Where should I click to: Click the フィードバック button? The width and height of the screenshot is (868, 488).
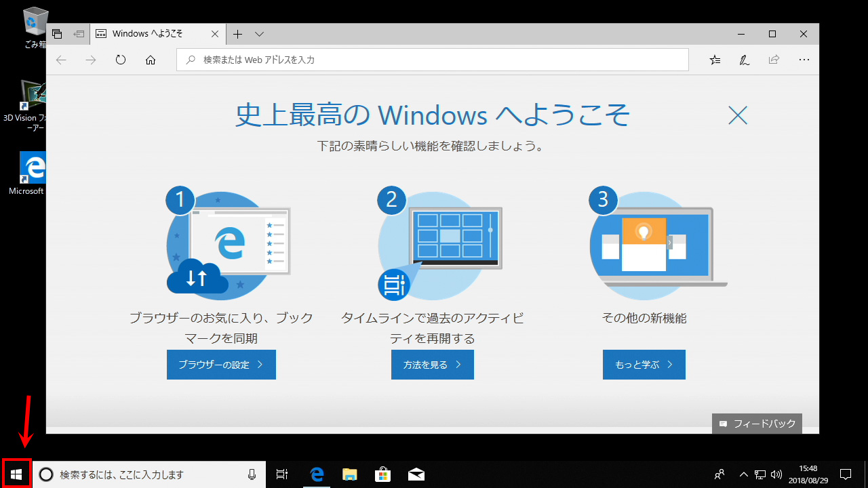tap(757, 424)
